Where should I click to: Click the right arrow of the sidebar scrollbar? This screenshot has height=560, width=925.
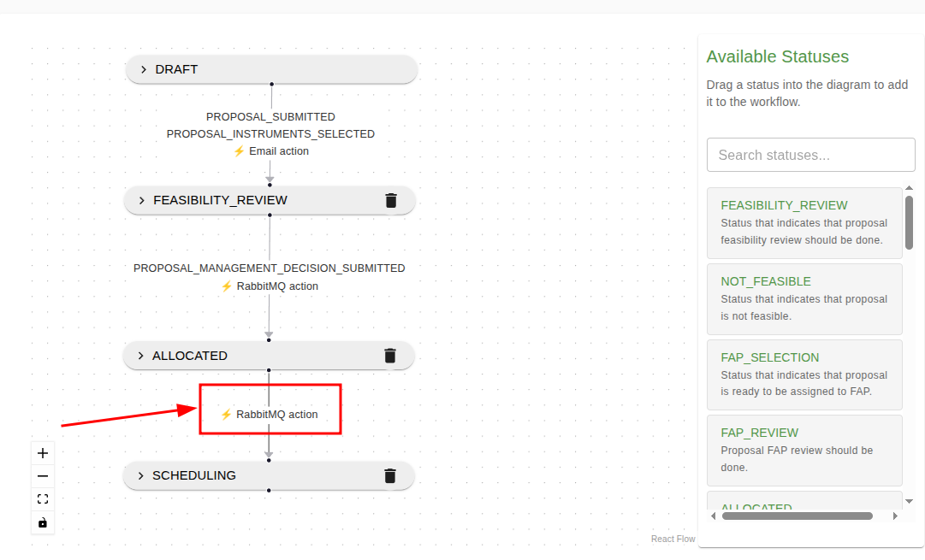pos(895,516)
